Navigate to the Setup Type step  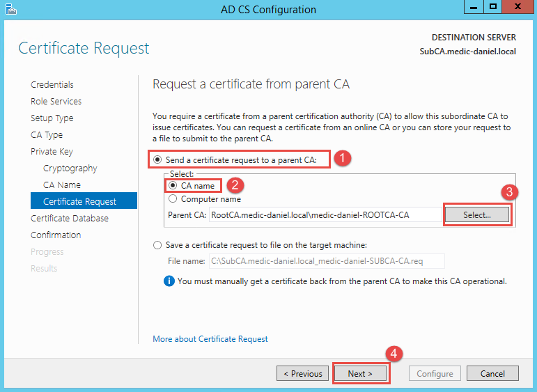(x=52, y=118)
